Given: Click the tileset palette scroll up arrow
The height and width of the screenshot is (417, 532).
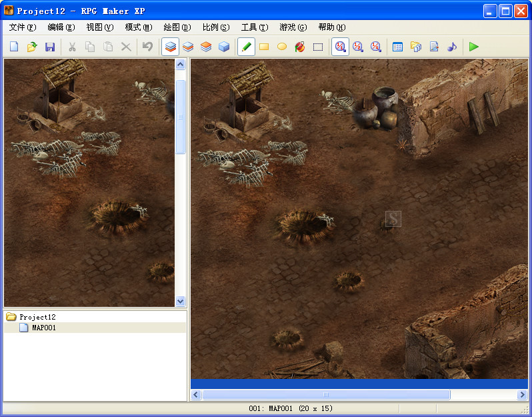Looking at the screenshot, I should click(x=181, y=64).
